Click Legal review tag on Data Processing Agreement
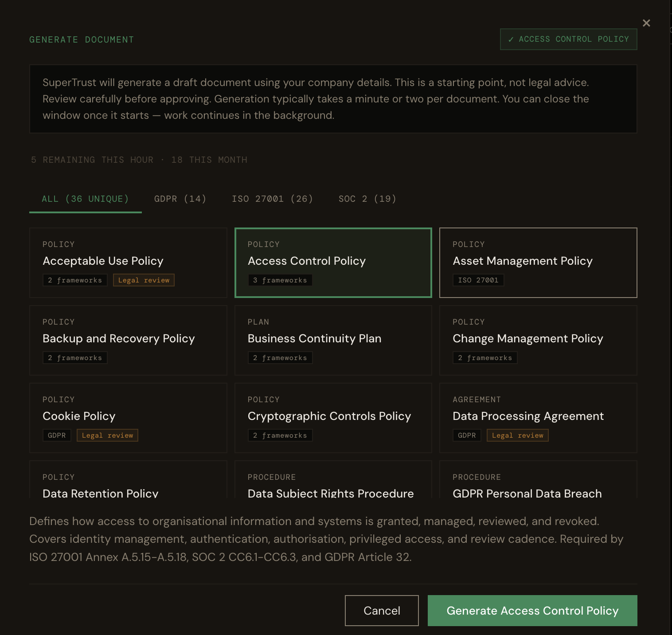 517,435
